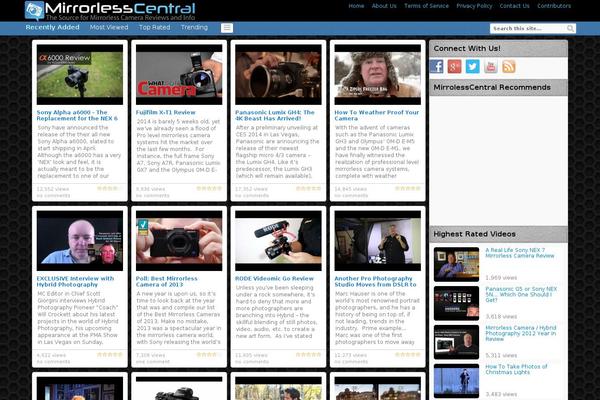The width and height of the screenshot is (600, 400).
Task: Click the RODE microphone thumbnail
Action: 278,241
